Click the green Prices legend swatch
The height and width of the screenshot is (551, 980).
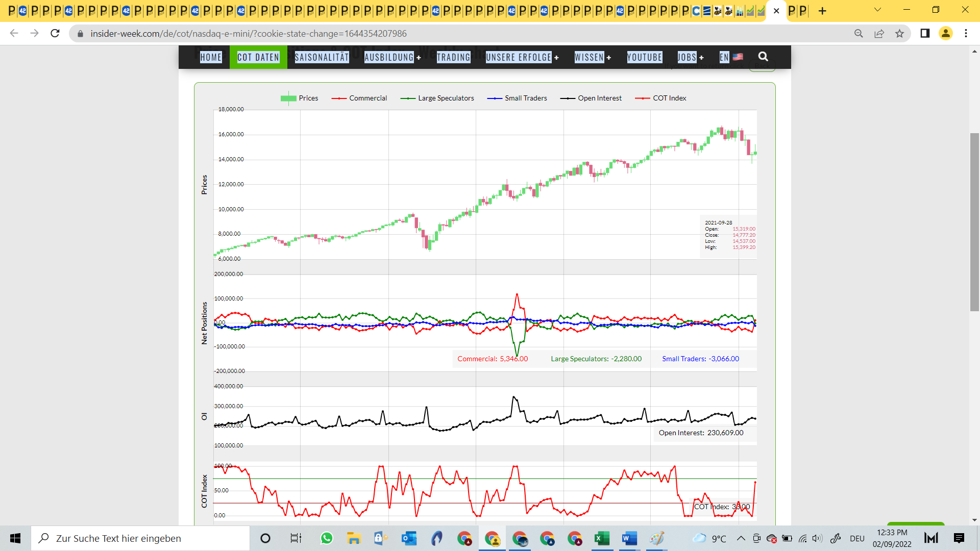(288, 98)
